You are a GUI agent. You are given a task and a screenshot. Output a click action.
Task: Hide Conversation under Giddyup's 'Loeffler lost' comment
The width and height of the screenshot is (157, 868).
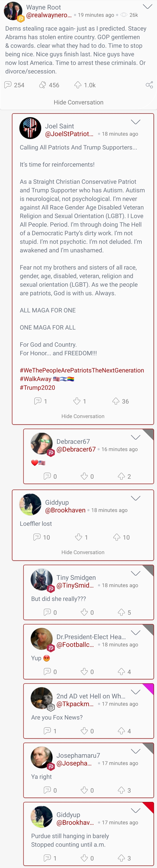click(83, 552)
